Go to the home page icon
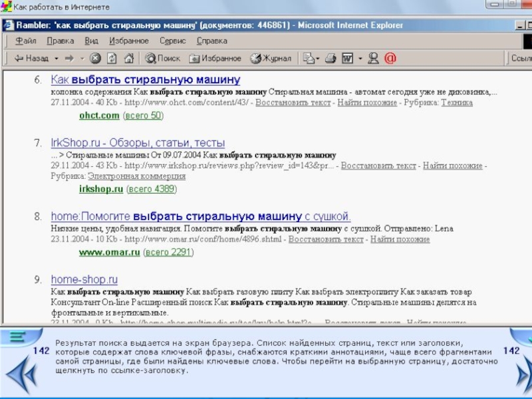532x399 pixels. coord(129,59)
